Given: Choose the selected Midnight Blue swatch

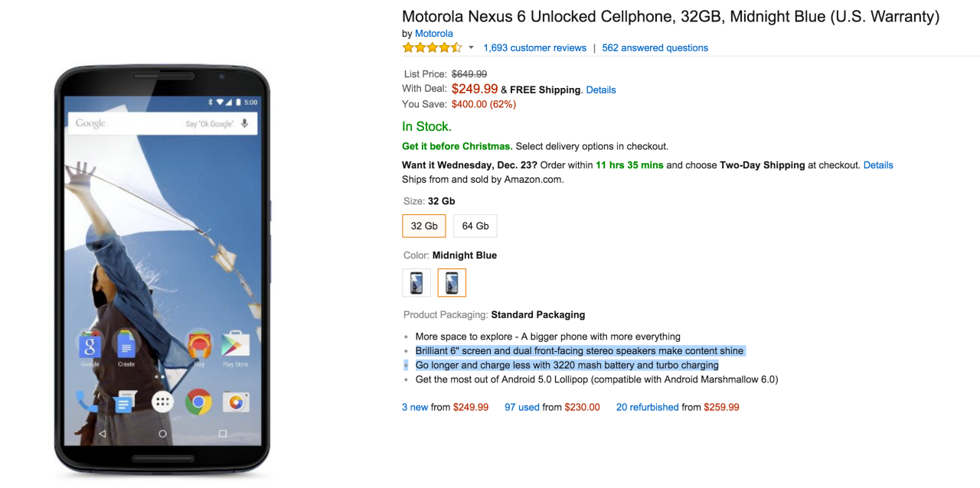Looking at the screenshot, I should click(452, 282).
